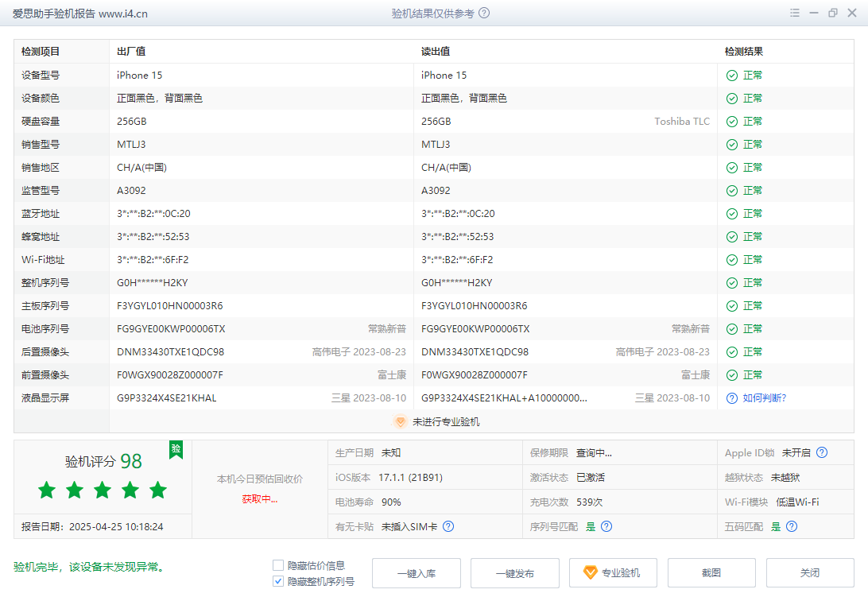Click the window title 爱思助手验机报告 www.i4.cn
The width and height of the screenshot is (868, 601).
coord(80,14)
